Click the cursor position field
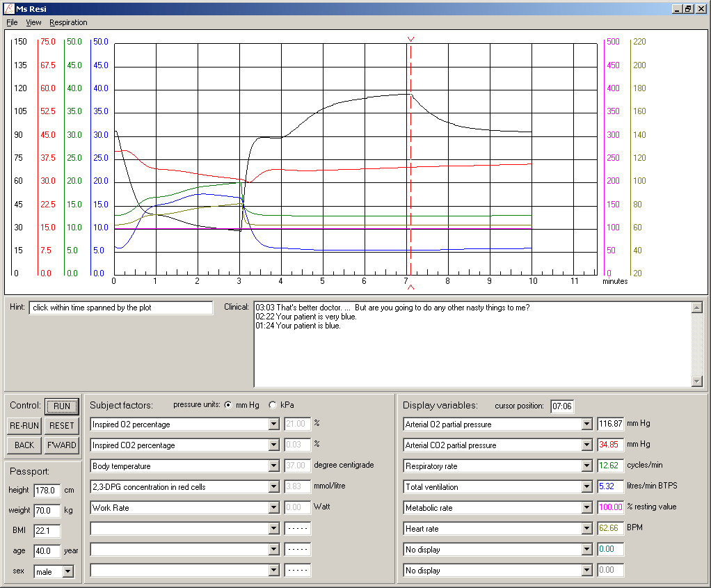 click(562, 406)
